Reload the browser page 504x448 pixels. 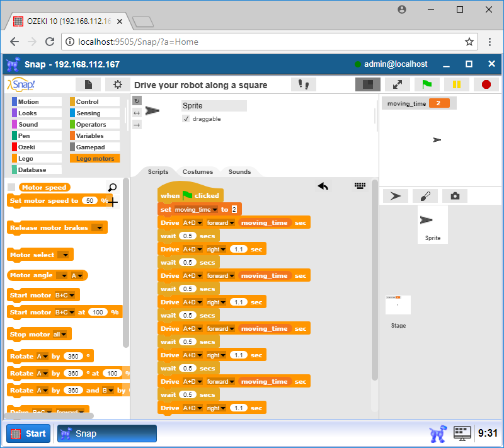tap(50, 42)
